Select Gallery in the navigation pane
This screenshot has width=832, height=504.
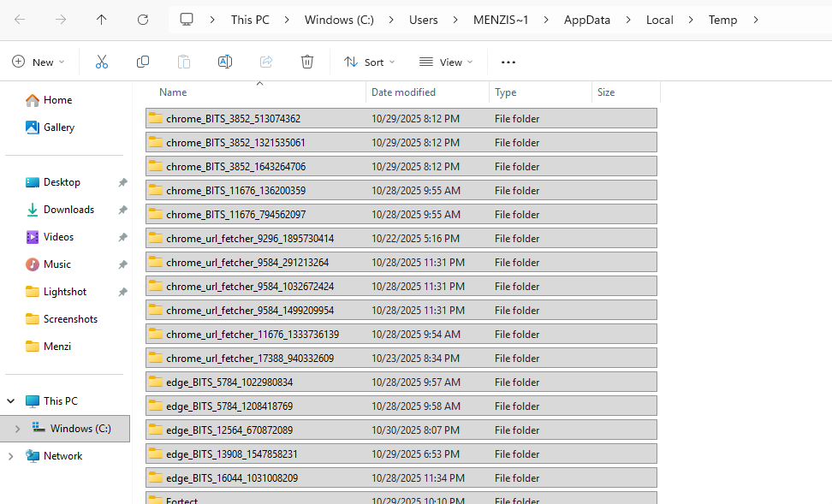(59, 127)
